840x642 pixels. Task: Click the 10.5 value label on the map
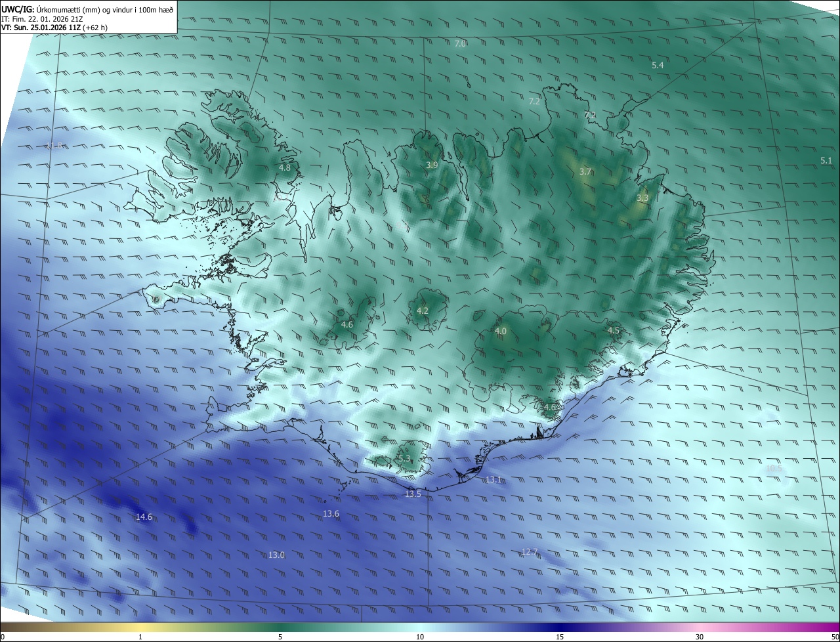[774, 468]
